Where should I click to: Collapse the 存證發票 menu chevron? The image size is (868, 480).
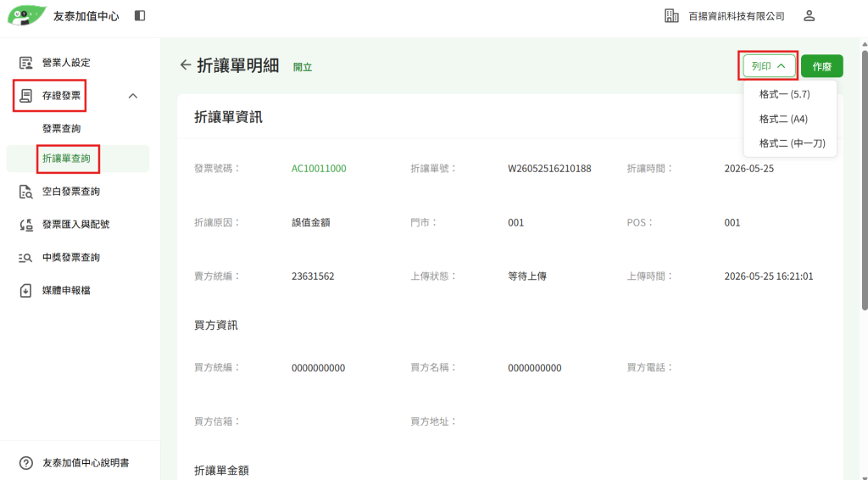tap(133, 96)
